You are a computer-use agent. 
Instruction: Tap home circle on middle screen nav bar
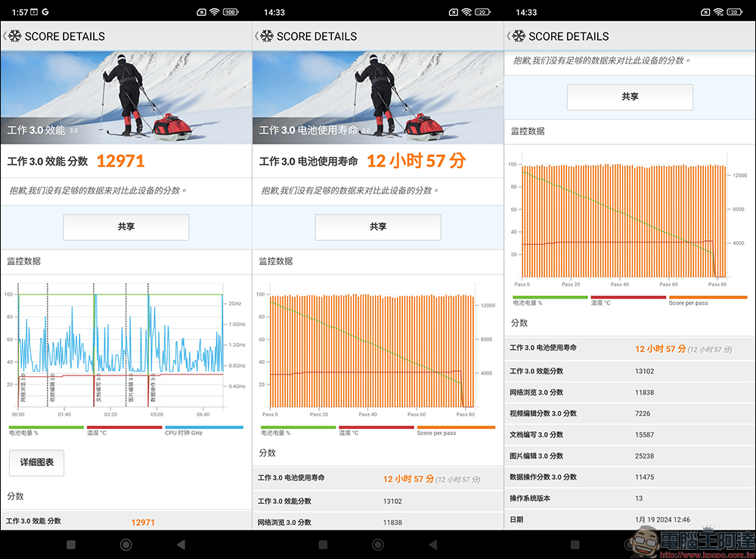(x=378, y=545)
